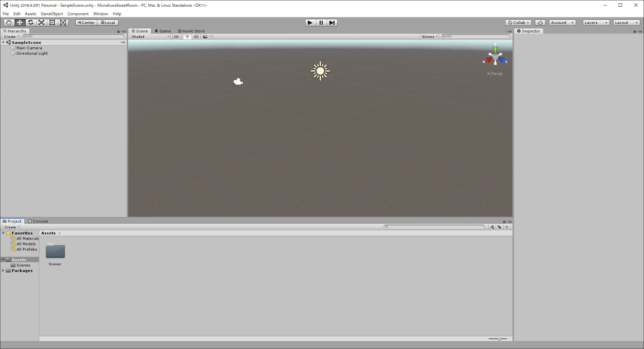Select the Rotate tool
Viewport: 644px width, 349px height.
pos(30,23)
